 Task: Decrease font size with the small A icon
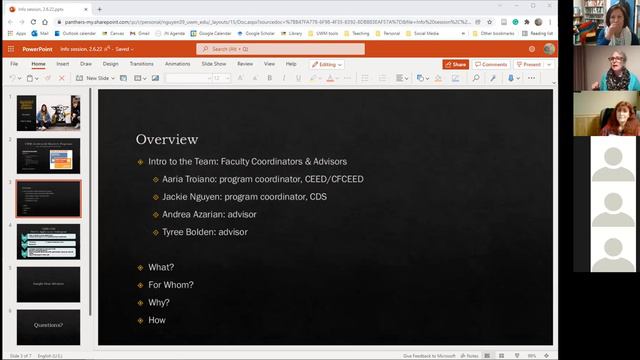click(x=255, y=78)
